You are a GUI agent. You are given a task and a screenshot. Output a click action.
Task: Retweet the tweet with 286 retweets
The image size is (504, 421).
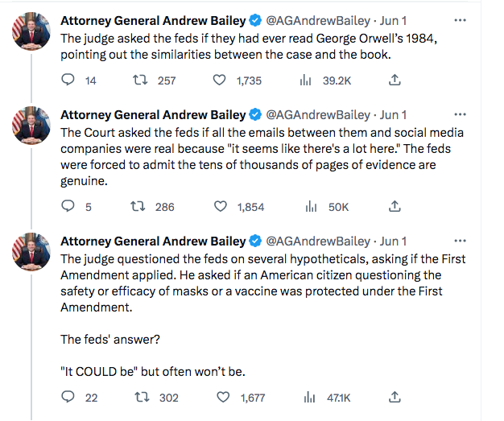(x=139, y=207)
